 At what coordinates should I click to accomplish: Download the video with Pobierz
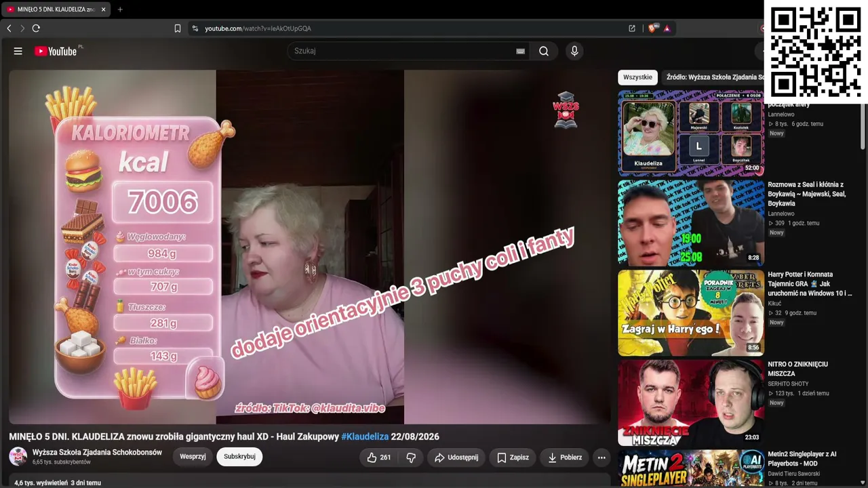coord(564,457)
